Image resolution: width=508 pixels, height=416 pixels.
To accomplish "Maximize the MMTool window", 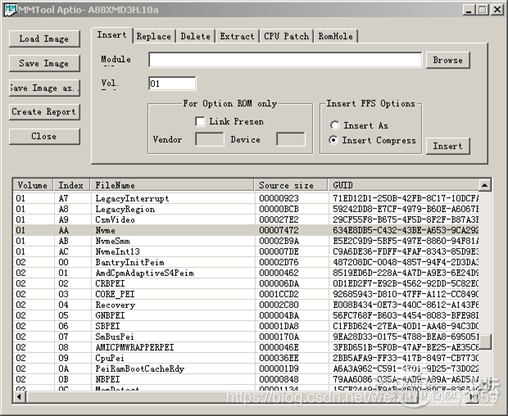I will click(x=482, y=10).
